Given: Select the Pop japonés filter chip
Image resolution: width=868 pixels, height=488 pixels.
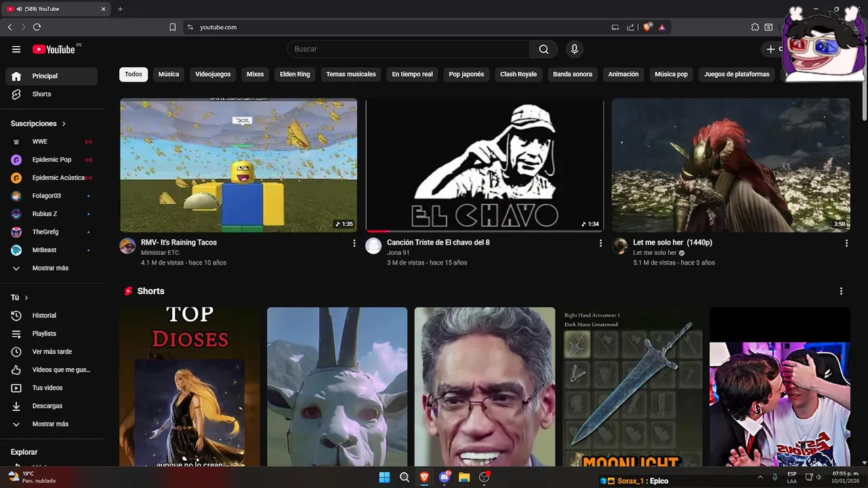Looking at the screenshot, I should (466, 75).
